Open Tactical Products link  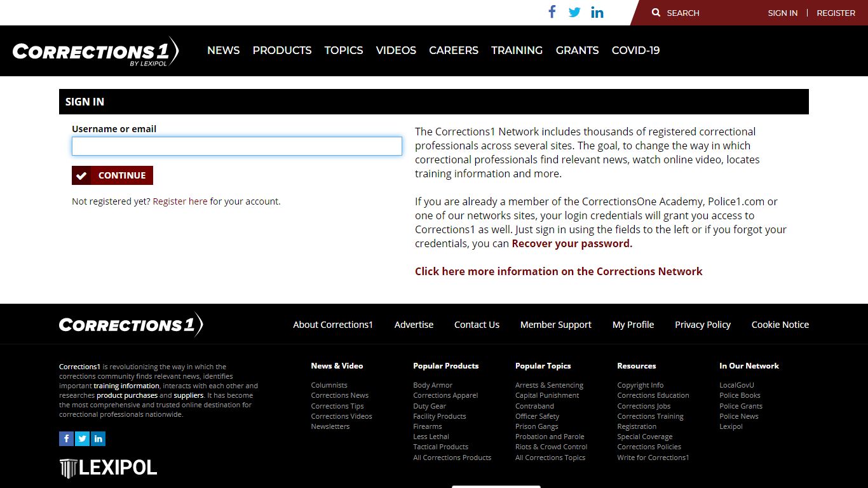pos(441,447)
